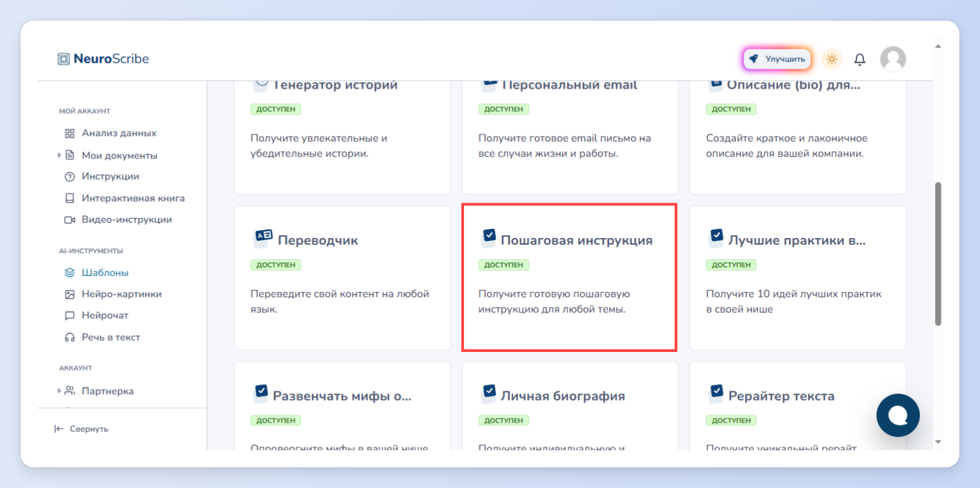This screenshot has height=488, width=980.
Task: Click ДОСТУПЕН badge under Переводчик
Action: pyautogui.click(x=275, y=265)
